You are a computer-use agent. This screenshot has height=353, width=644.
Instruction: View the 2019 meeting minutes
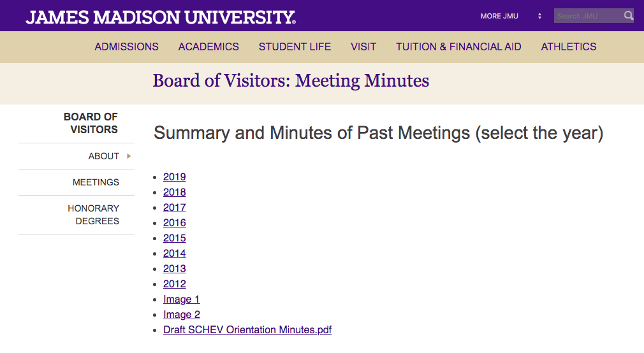coord(175,177)
